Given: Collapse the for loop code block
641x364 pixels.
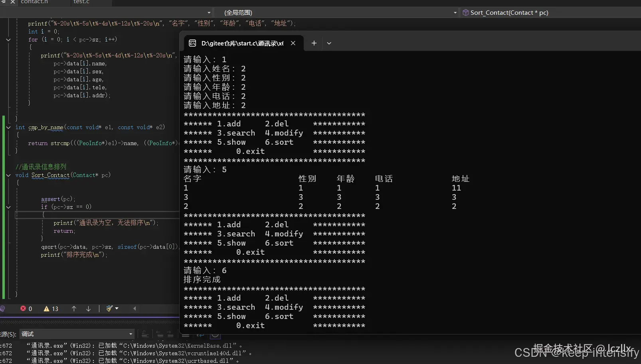Looking at the screenshot, I should click(8, 39).
